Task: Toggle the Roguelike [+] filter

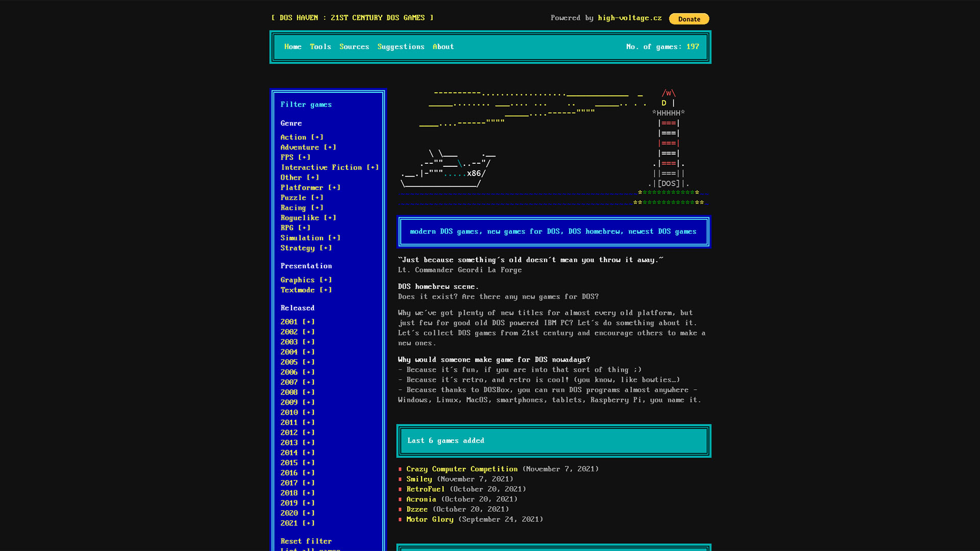Action: 308,218
